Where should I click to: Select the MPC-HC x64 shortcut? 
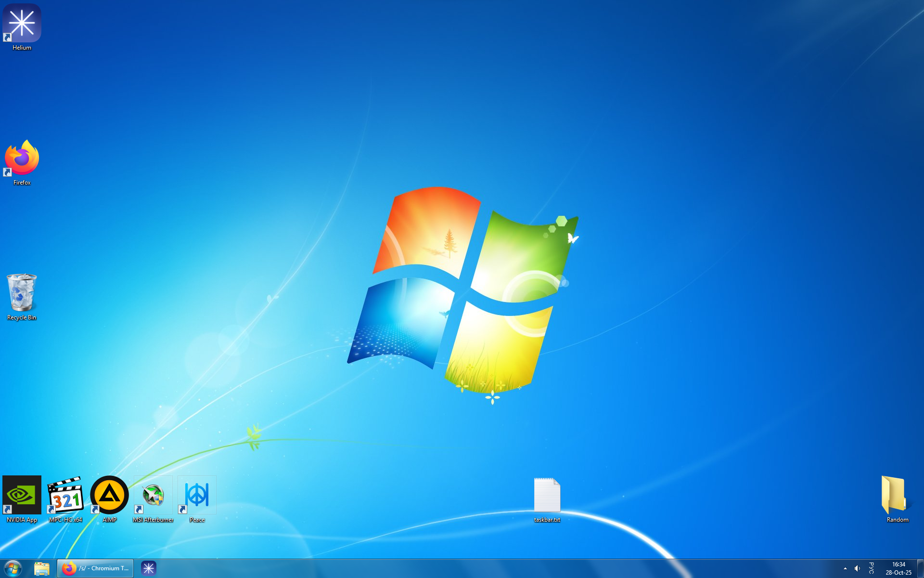(x=65, y=495)
